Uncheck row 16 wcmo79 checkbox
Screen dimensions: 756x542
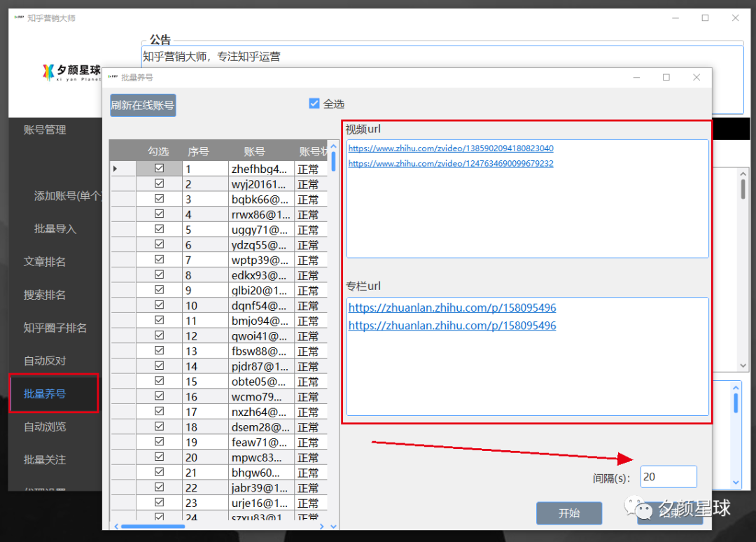(x=159, y=396)
